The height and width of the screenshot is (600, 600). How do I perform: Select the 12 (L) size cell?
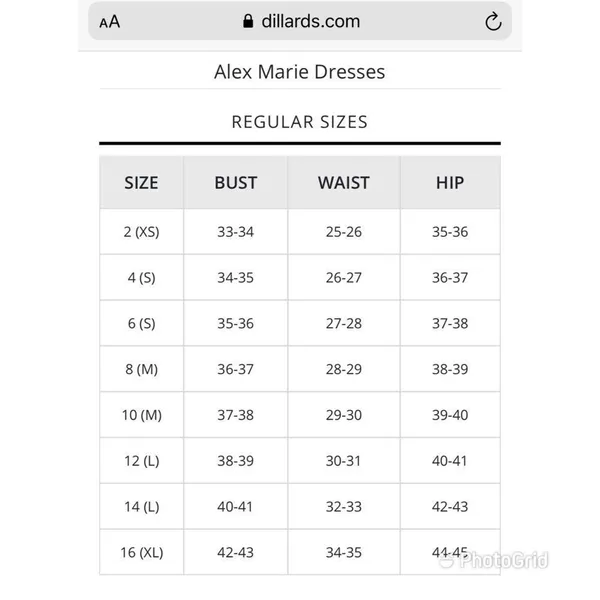[141, 461]
